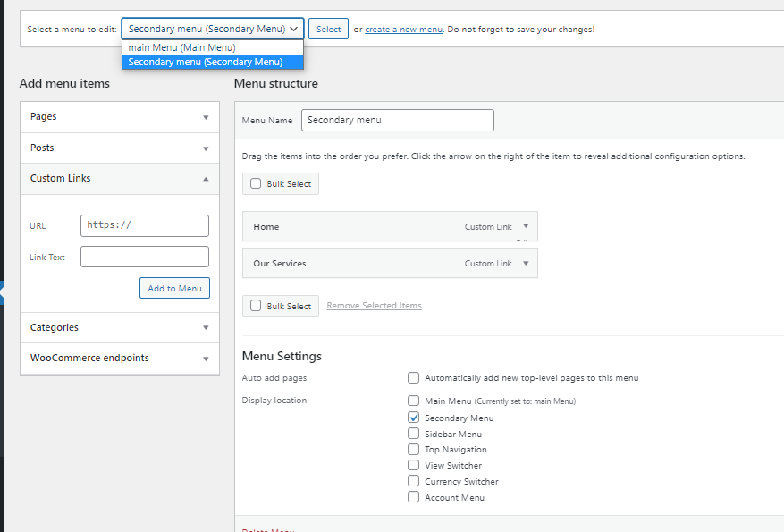Enable the top Bulk Select checkbox
The height and width of the screenshot is (532, 784).
tap(256, 184)
